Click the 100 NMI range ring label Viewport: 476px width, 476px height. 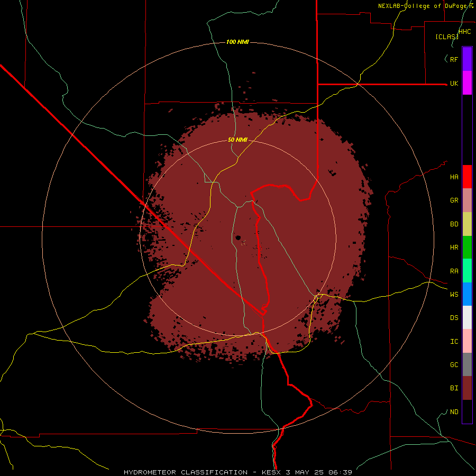click(x=237, y=42)
